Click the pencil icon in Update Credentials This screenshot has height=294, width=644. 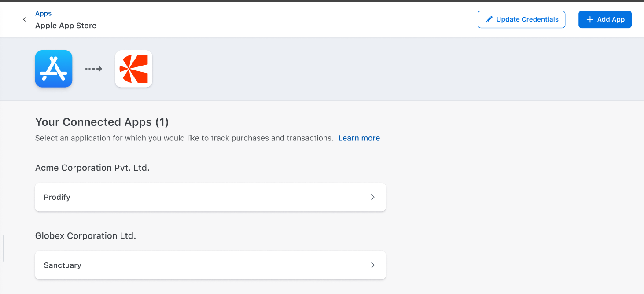(x=489, y=19)
